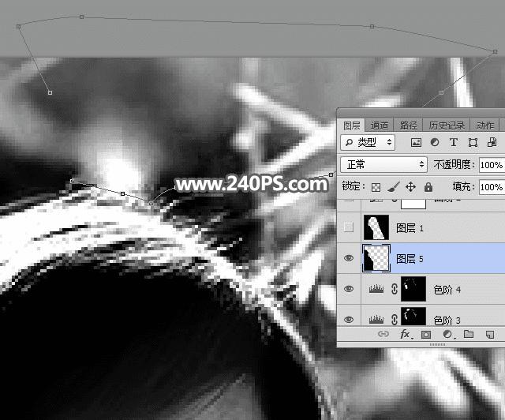
Task: Select the 色阶 4 layer name
Action: pyautogui.click(x=447, y=290)
